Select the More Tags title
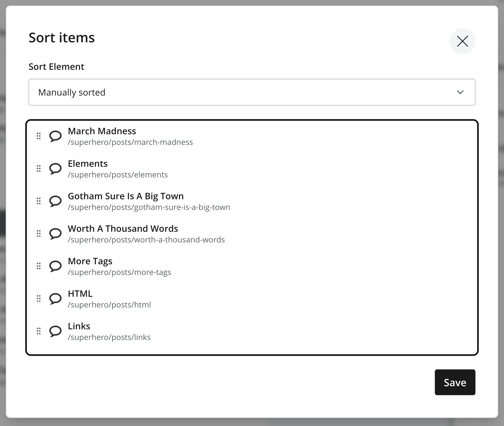 90,261
